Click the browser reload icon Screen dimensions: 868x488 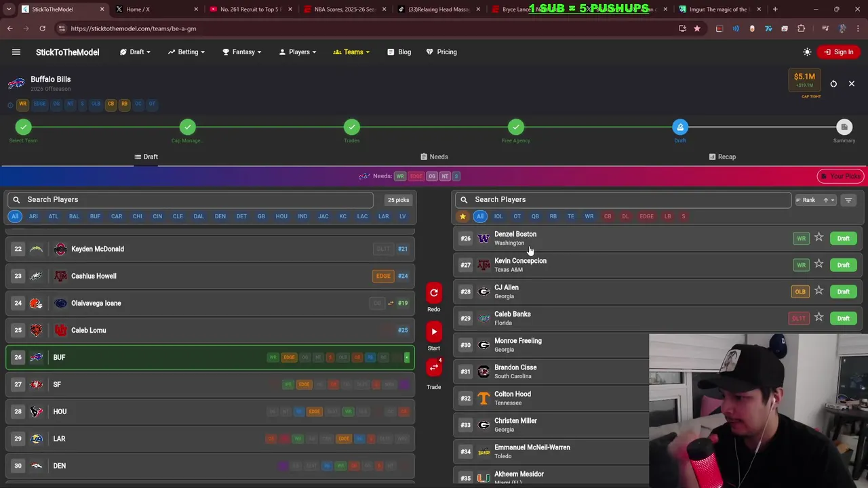pos(42,28)
